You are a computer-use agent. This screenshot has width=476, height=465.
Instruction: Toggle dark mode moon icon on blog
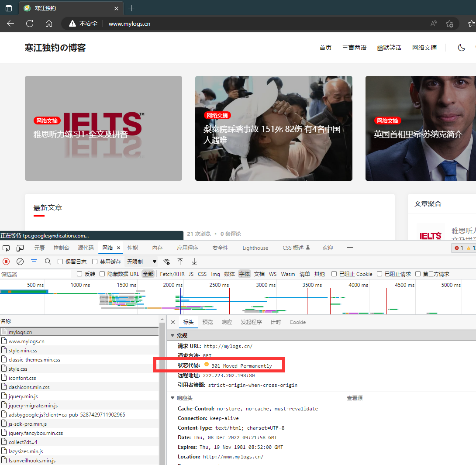tap(462, 48)
